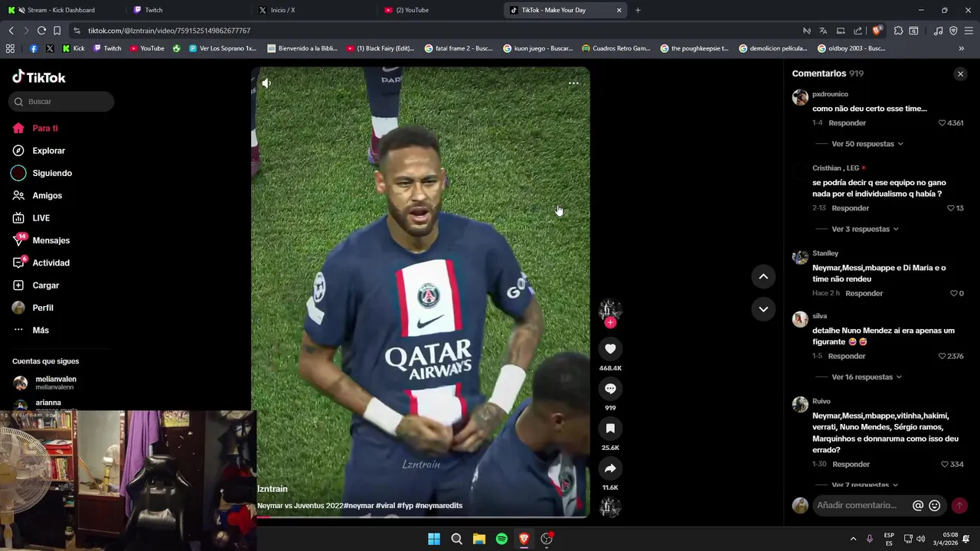
Task: Open emoji picker in comment box
Action: click(x=934, y=505)
